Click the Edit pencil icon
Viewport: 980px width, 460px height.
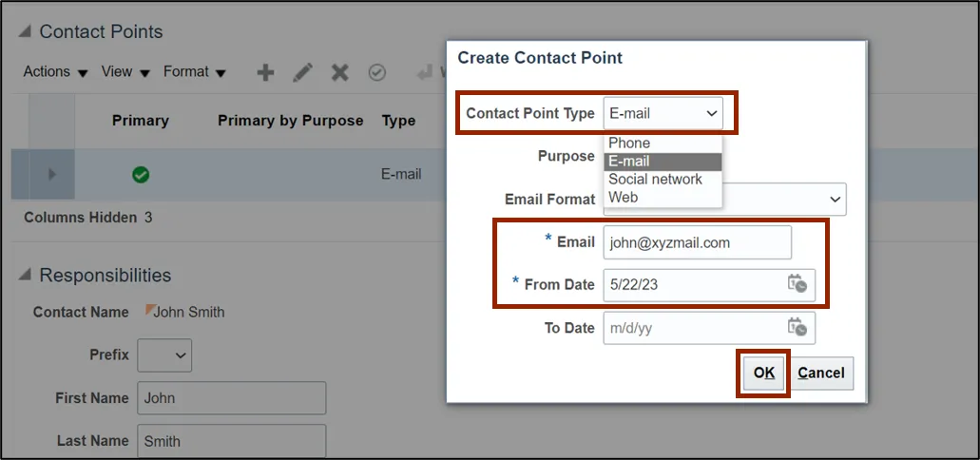(x=302, y=72)
